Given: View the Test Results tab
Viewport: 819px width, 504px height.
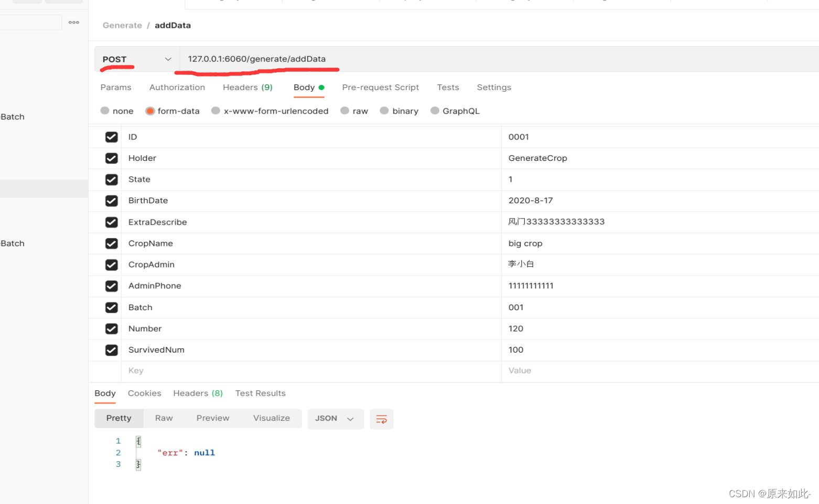Looking at the screenshot, I should click(261, 393).
